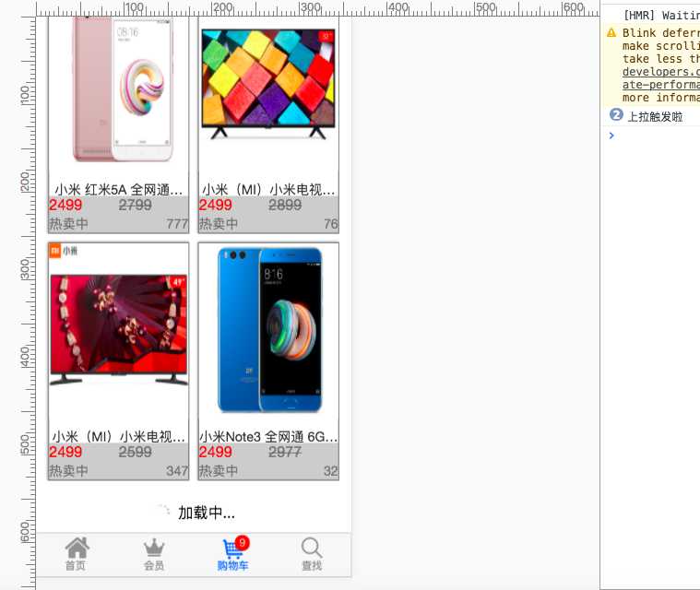Screen dimensions: 700x590
Task: Click the old price 2899
Action: (x=285, y=206)
